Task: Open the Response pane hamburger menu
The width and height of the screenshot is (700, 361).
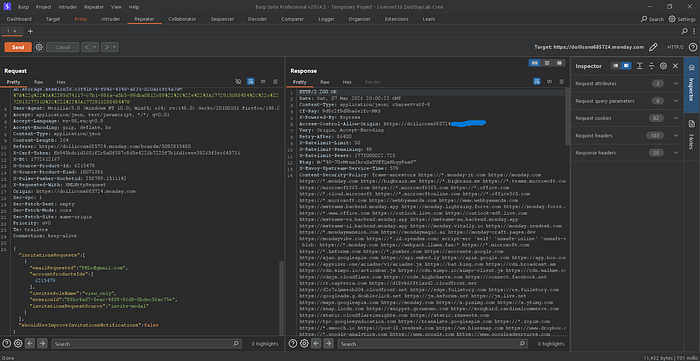Action: pos(561,82)
